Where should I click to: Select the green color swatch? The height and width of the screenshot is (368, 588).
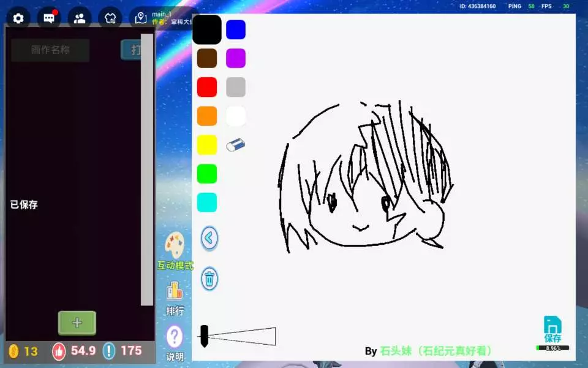point(206,174)
